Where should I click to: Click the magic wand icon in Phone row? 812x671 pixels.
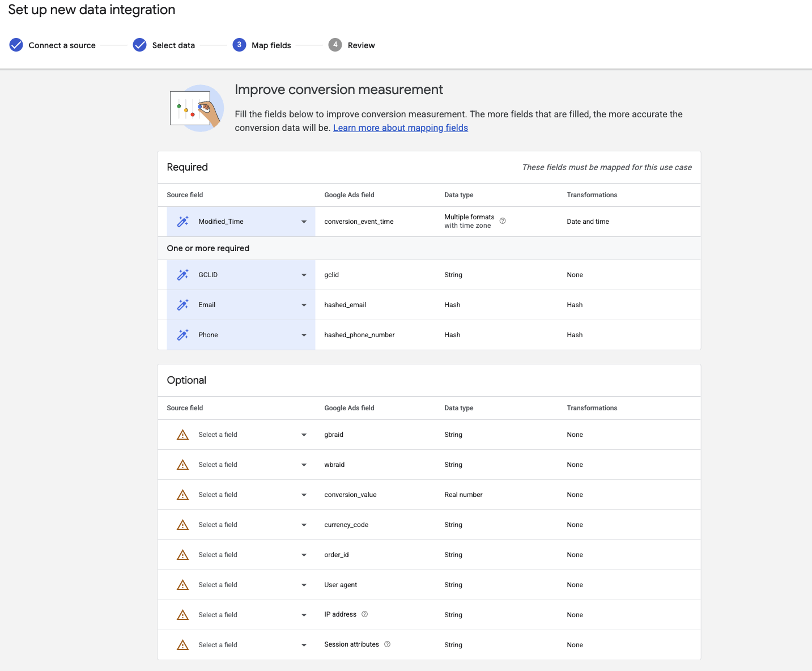point(182,335)
